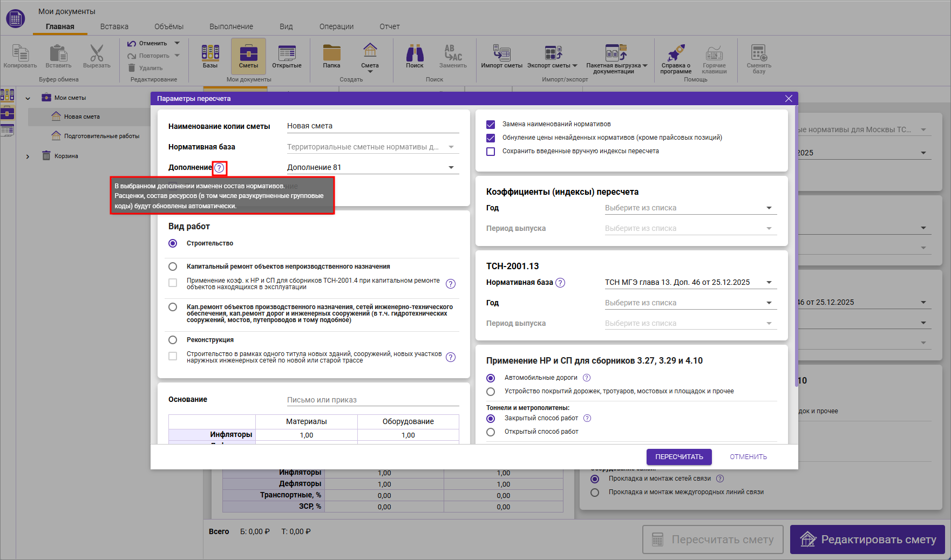The height and width of the screenshot is (560, 951).
Task: Select the Реконструкция radio option
Action: point(173,340)
